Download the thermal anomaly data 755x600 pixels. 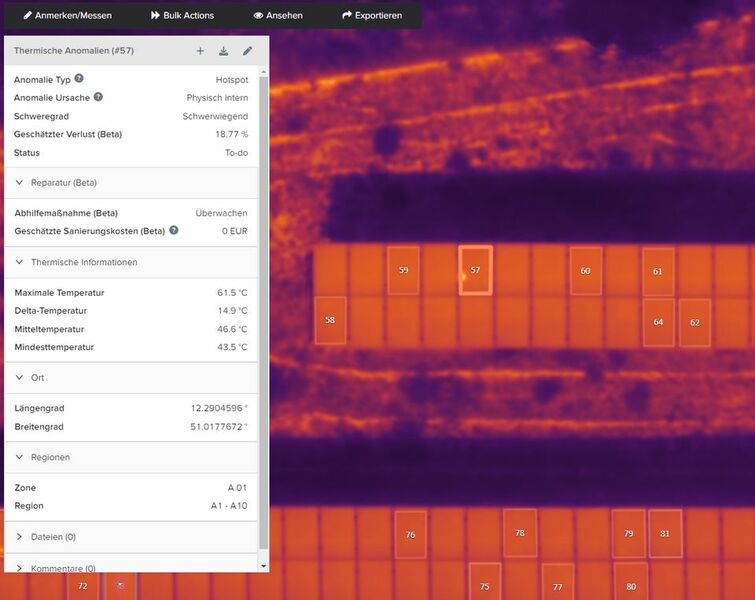pos(224,51)
